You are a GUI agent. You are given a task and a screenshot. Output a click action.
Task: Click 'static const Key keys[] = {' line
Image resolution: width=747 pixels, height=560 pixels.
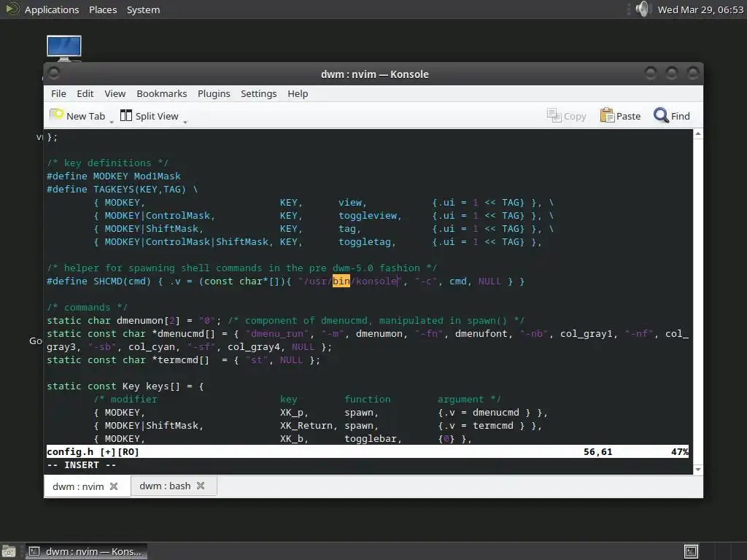[125, 386]
